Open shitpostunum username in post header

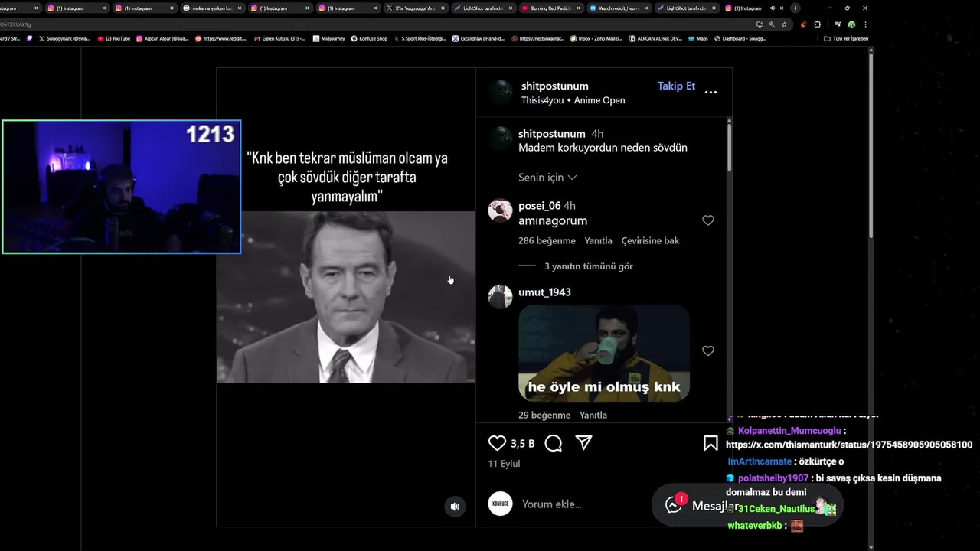point(554,86)
